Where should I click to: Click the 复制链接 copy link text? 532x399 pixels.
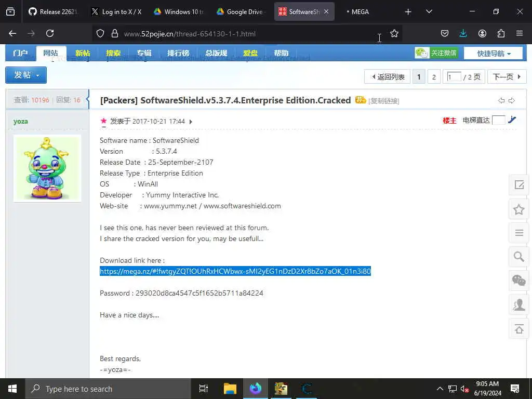click(384, 101)
